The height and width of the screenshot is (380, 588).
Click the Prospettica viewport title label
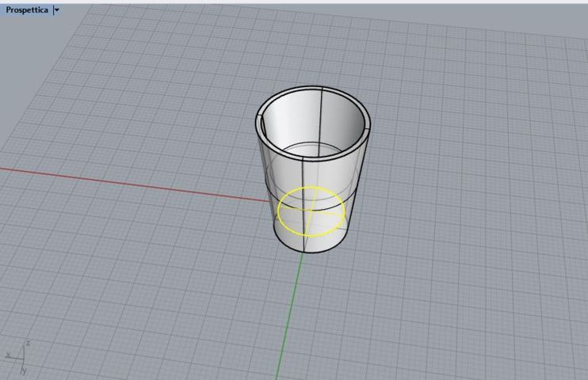(x=27, y=10)
